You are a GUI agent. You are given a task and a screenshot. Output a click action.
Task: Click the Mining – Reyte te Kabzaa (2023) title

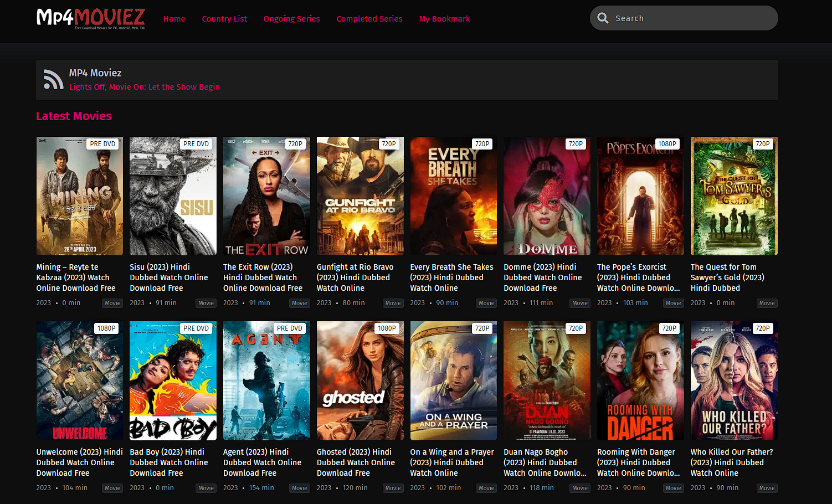point(76,277)
